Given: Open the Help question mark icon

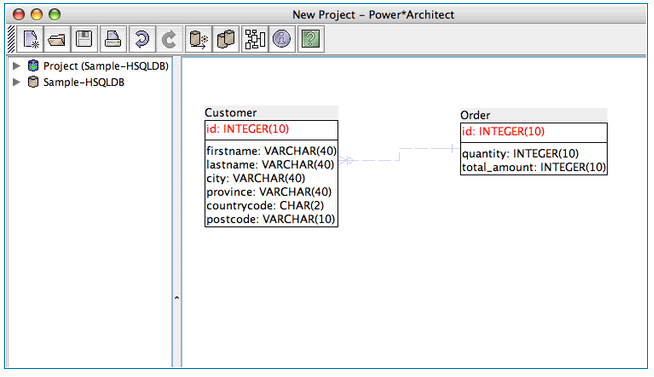Looking at the screenshot, I should pos(311,39).
